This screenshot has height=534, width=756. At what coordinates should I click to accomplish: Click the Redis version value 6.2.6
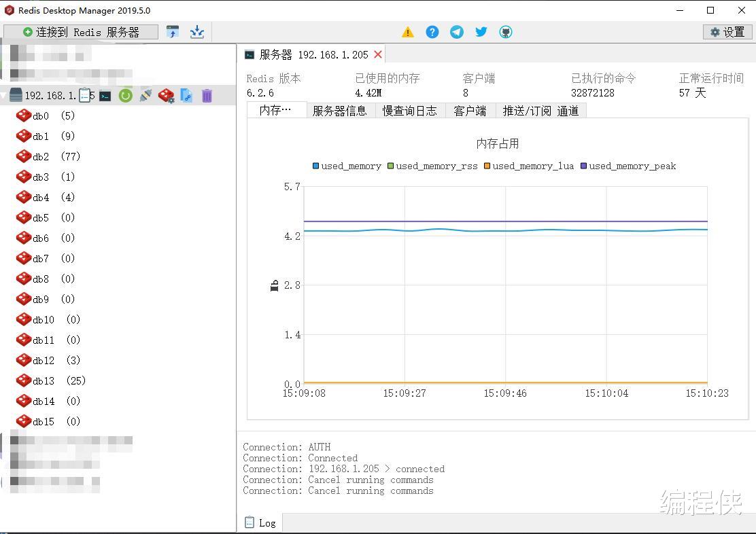coord(260,93)
